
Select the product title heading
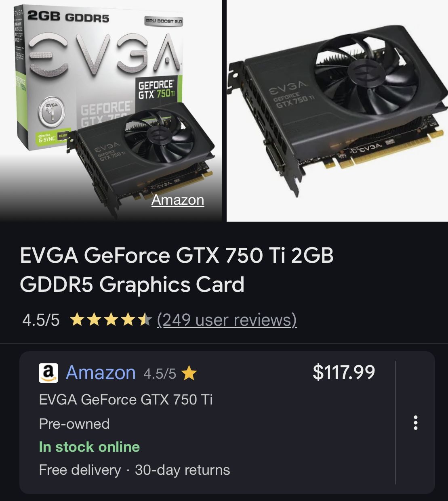177,270
